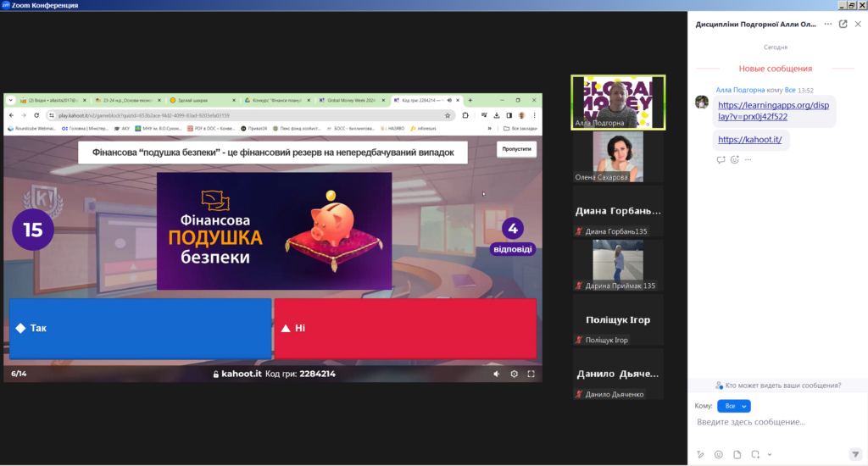The image size is (868, 466).
Task: Toggle browser side panel icon
Action: click(x=509, y=115)
